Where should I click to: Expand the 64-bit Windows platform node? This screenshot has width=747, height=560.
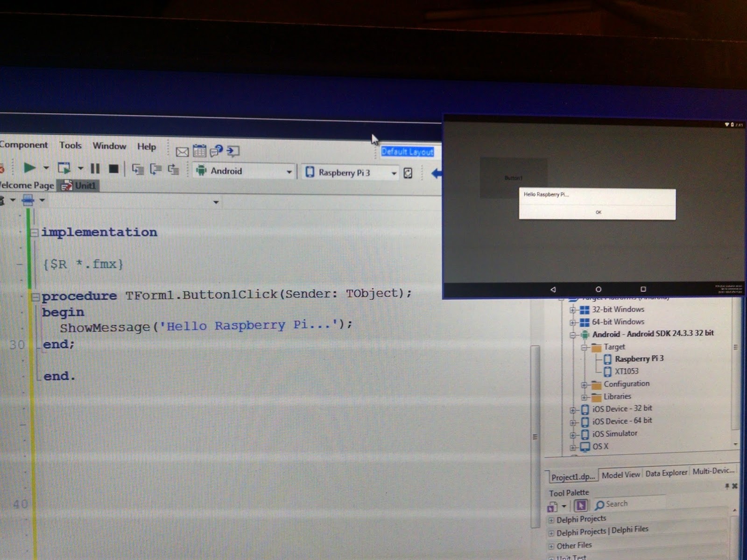click(573, 322)
